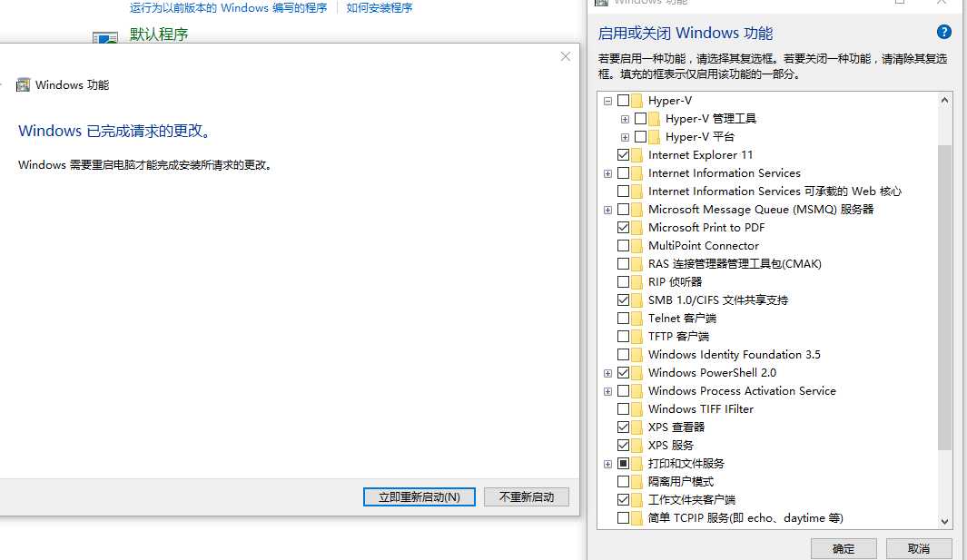Click feature list scrollbar down arrow
This screenshot has width=967, height=560.
(944, 521)
